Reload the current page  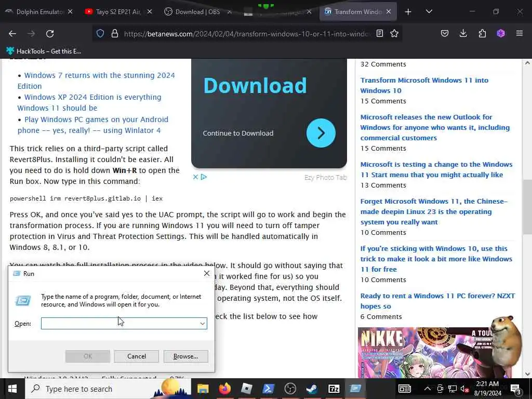pos(50,34)
